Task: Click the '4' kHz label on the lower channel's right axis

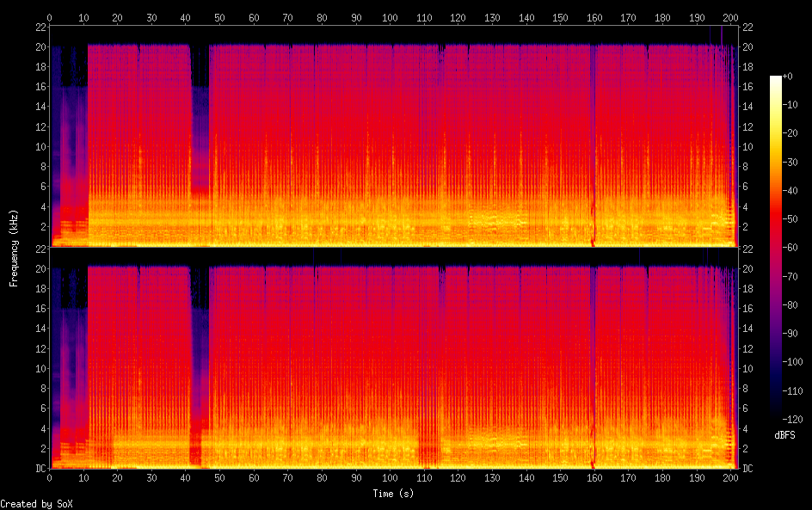Action: [745, 428]
